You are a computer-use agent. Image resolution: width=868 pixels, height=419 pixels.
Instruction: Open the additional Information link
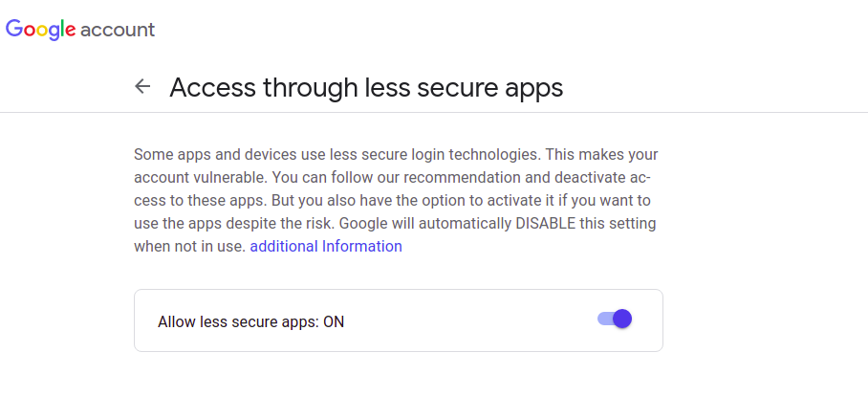pos(326,246)
